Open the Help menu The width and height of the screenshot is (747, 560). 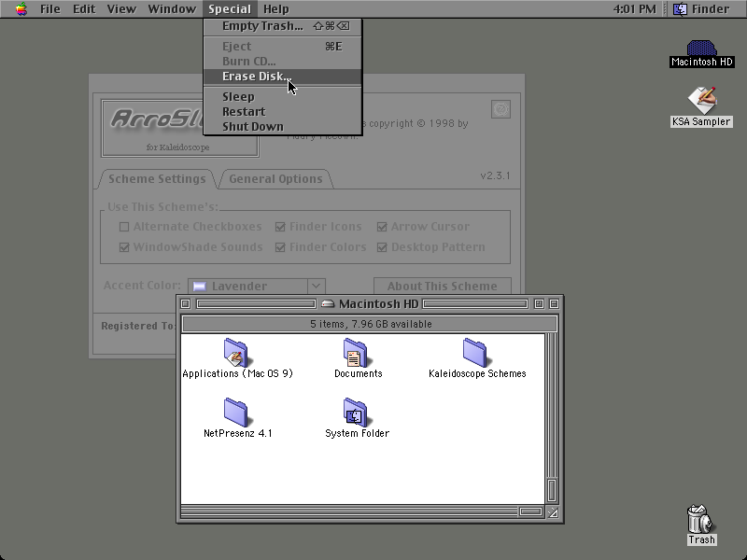[276, 9]
